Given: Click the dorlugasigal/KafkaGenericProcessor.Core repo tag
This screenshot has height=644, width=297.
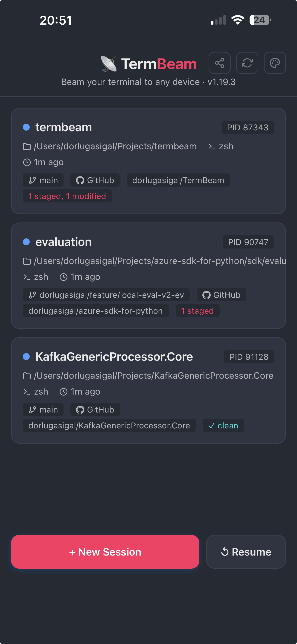Looking at the screenshot, I should coord(109,426).
